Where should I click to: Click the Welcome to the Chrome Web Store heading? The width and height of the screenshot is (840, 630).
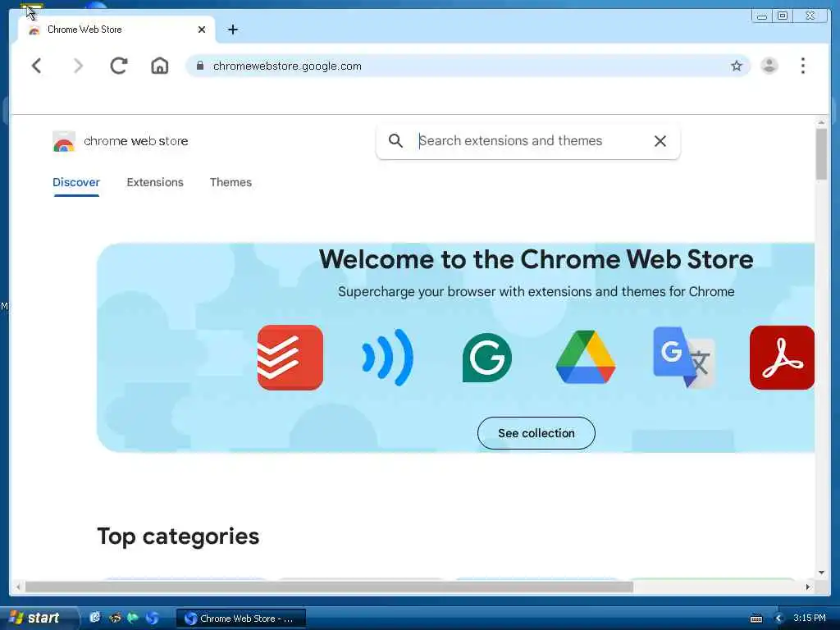[x=536, y=259]
